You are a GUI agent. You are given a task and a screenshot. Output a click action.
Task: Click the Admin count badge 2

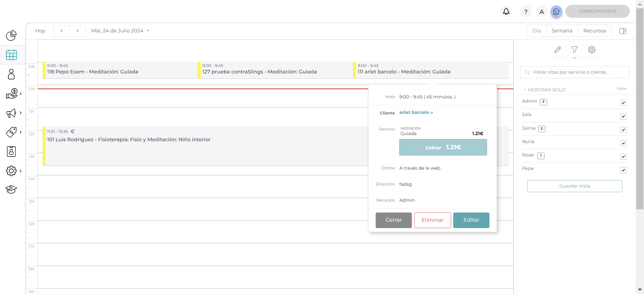click(x=543, y=102)
